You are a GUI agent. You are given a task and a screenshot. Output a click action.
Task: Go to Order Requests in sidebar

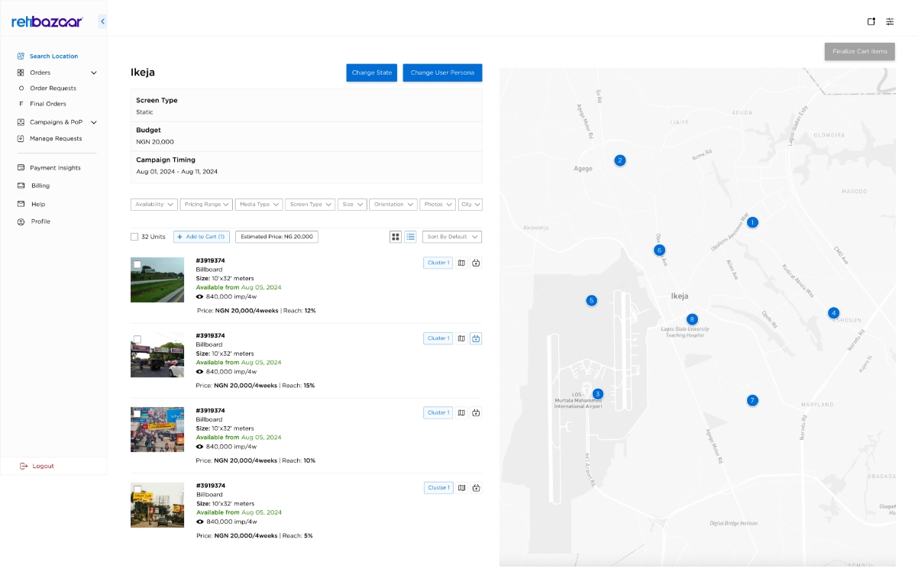pyautogui.click(x=53, y=89)
